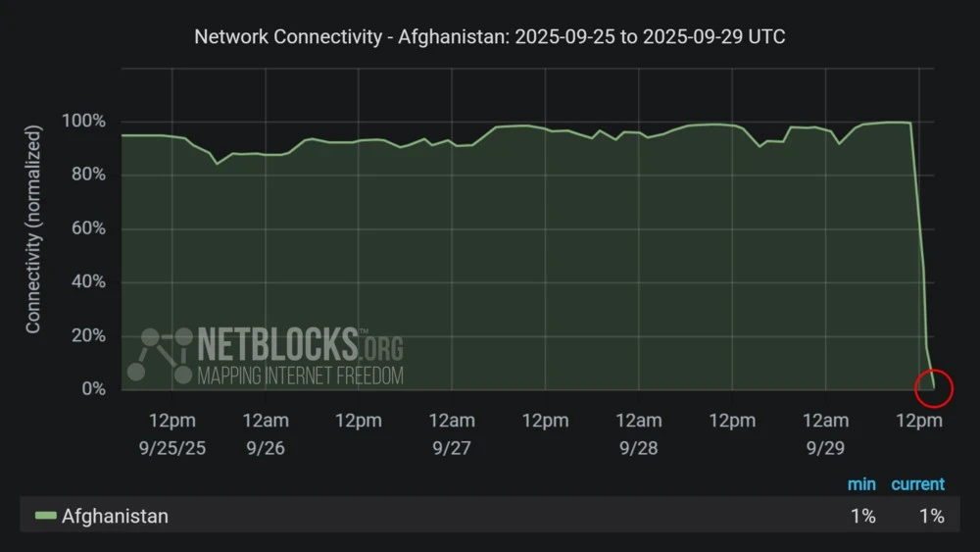
Task: Click the 12am 9/29 x-axis label
Action: [x=825, y=431]
